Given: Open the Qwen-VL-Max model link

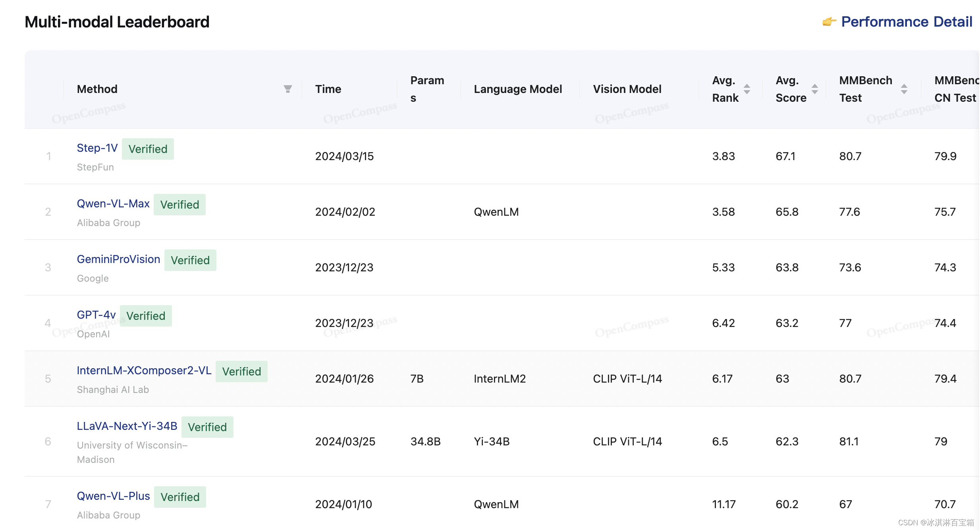Looking at the screenshot, I should click(113, 204).
